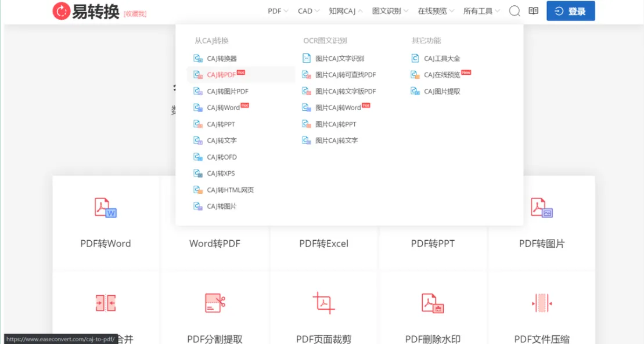Viewport: 644px width, 344px height.
Task: Click the 图片CAJ转文字 icon
Action: [x=307, y=140]
